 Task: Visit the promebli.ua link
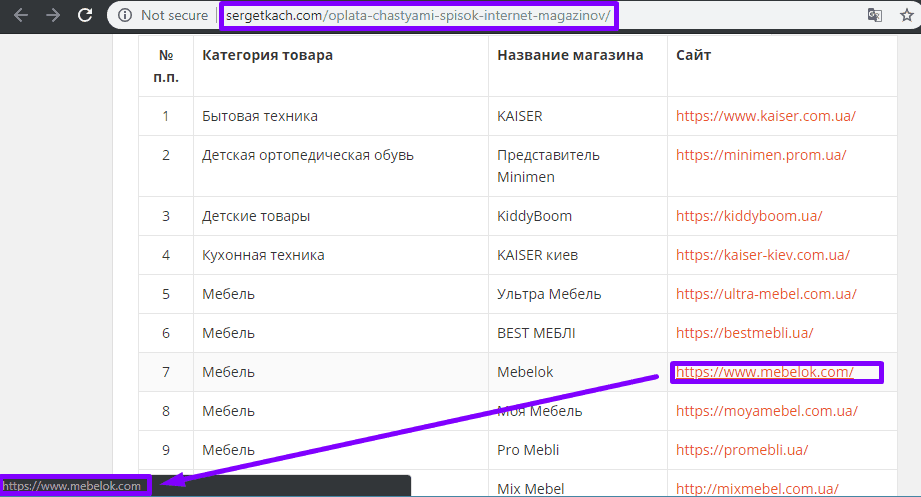tap(747, 450)
